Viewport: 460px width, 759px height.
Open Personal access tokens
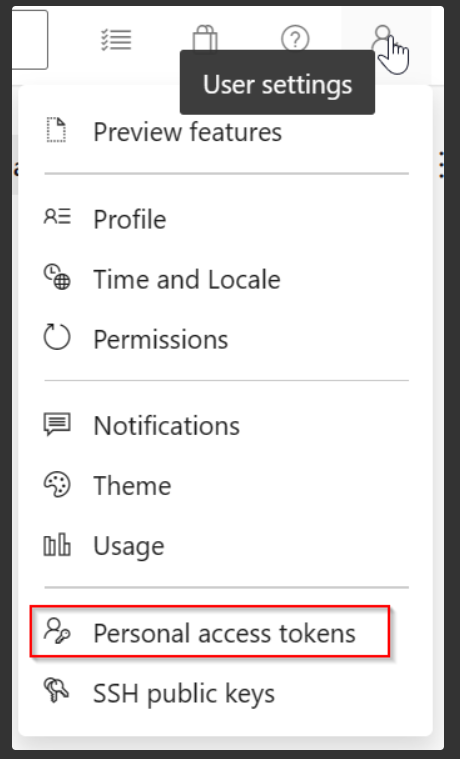[x=210, y=632]
